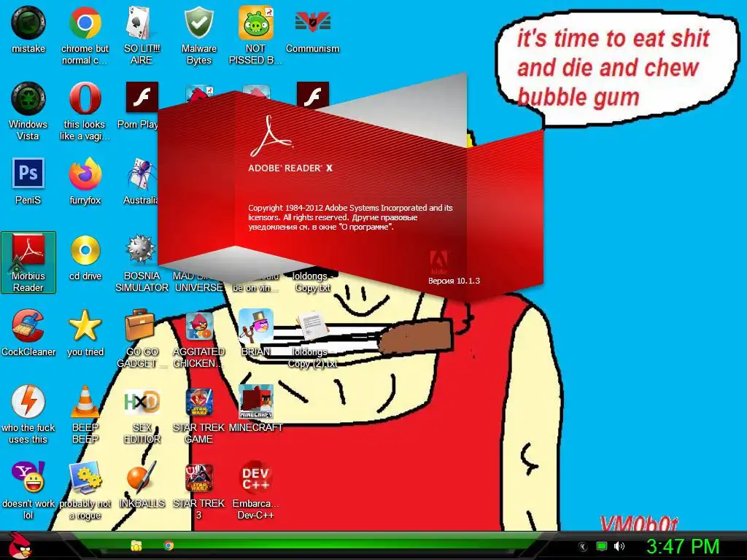Click the 'loldongs - Copy.txt' file label
The height and width of the screenshot is (560, 747).
(x=312, y=282)
